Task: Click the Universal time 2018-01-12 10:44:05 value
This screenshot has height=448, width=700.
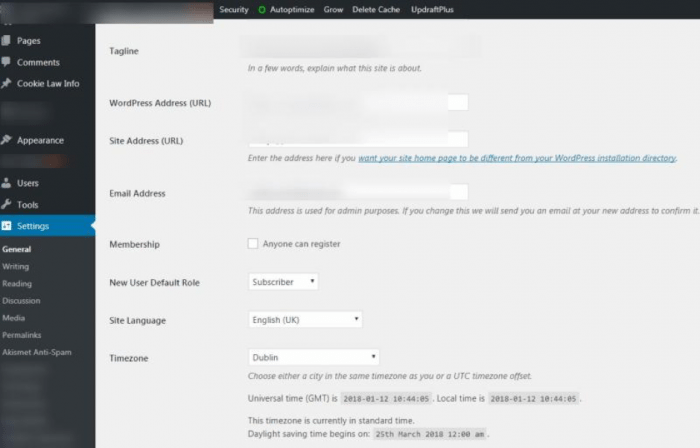Action: point(386,398)
